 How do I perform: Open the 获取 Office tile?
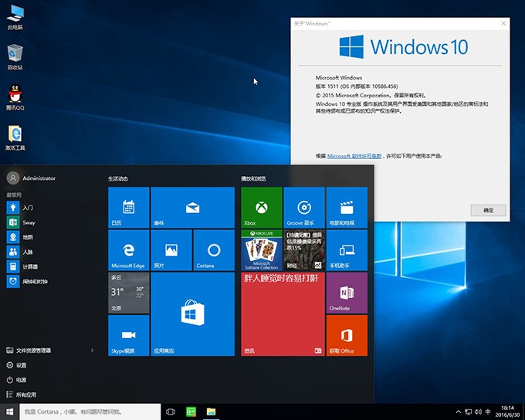coord(347,335)
